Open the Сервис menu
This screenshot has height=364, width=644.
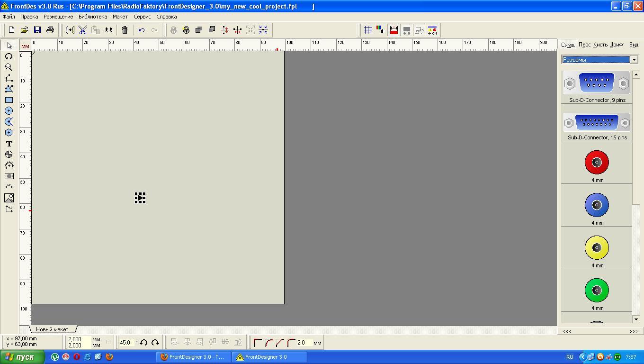142,17
